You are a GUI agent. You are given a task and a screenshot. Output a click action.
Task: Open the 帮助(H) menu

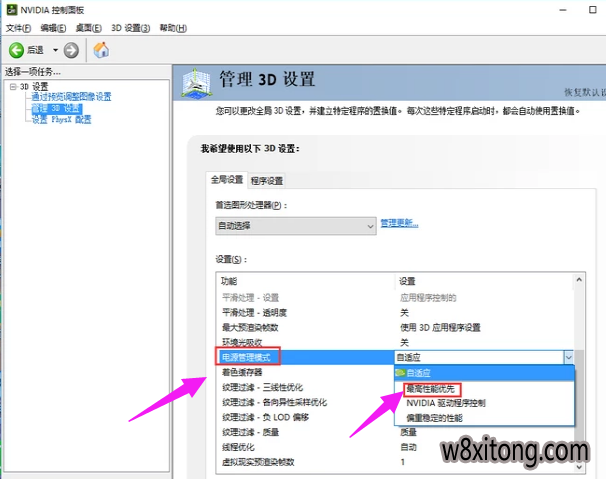pos(173,28)
